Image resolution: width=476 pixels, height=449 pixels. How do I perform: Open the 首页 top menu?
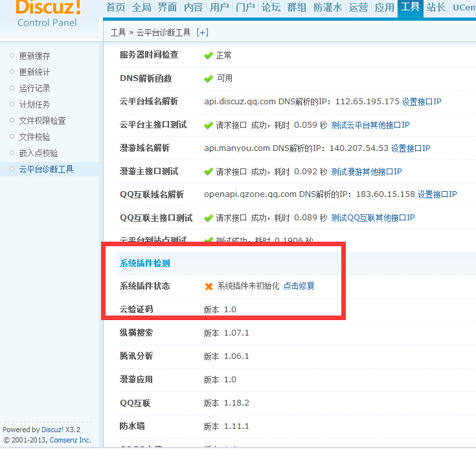[x=116, y=7]
